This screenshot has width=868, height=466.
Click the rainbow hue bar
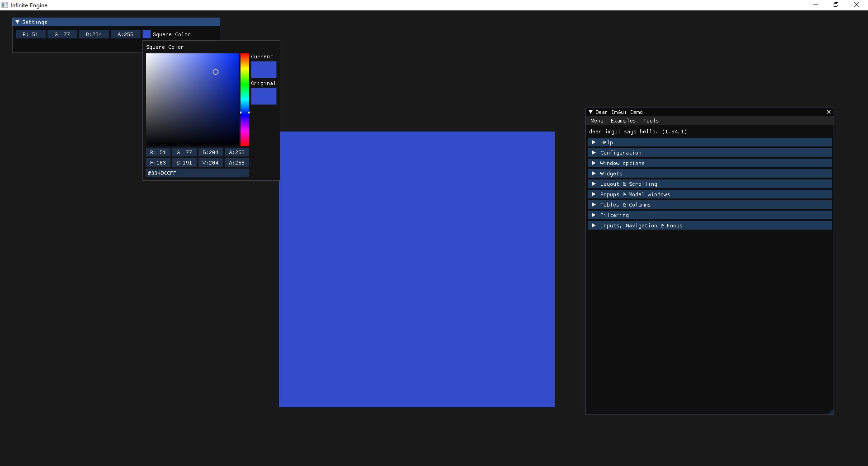point(245,99)
